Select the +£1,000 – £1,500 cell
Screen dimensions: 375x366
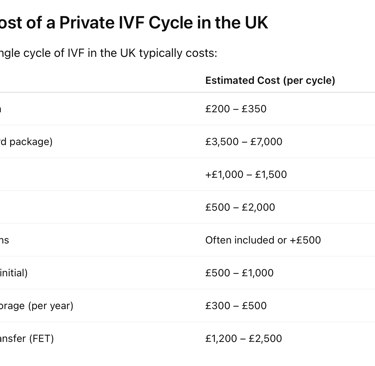click(246, 174)
